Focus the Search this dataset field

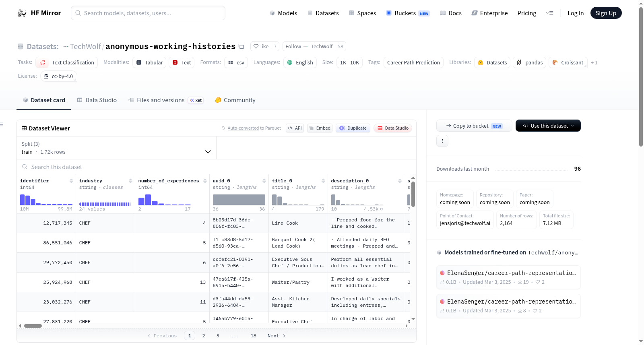(x=217, y=167)
